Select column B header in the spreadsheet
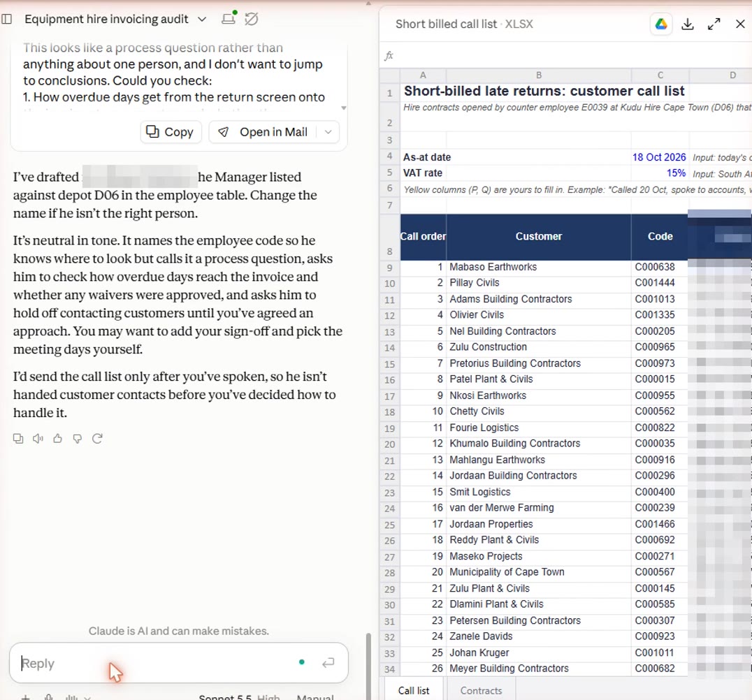The image size is (752, 700). click(x=539, y=75)
